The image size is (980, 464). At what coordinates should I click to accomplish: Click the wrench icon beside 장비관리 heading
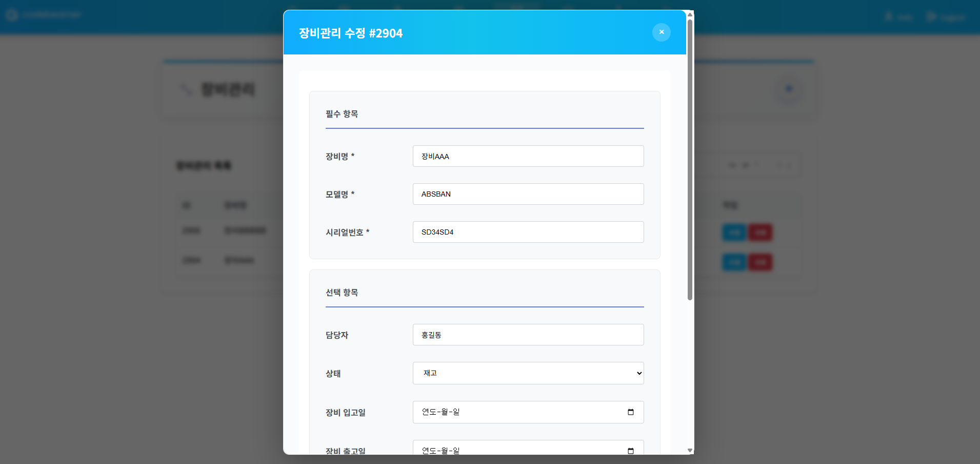pos(186,89)
